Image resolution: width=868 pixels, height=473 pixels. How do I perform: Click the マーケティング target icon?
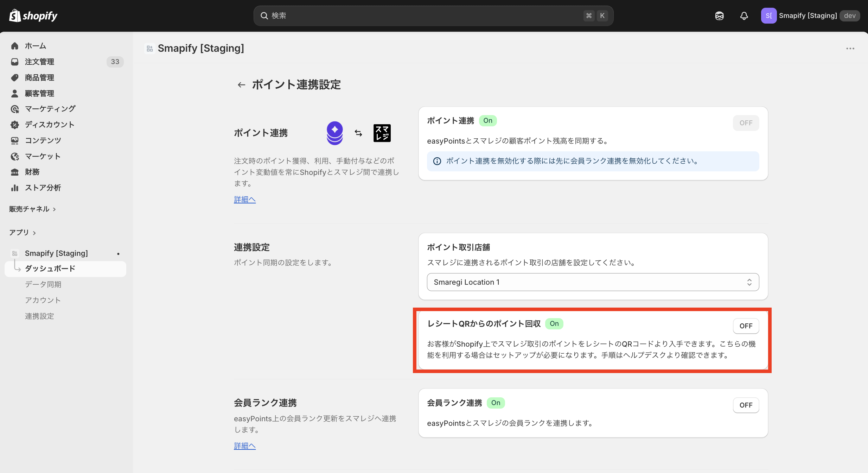coord(15,109)
